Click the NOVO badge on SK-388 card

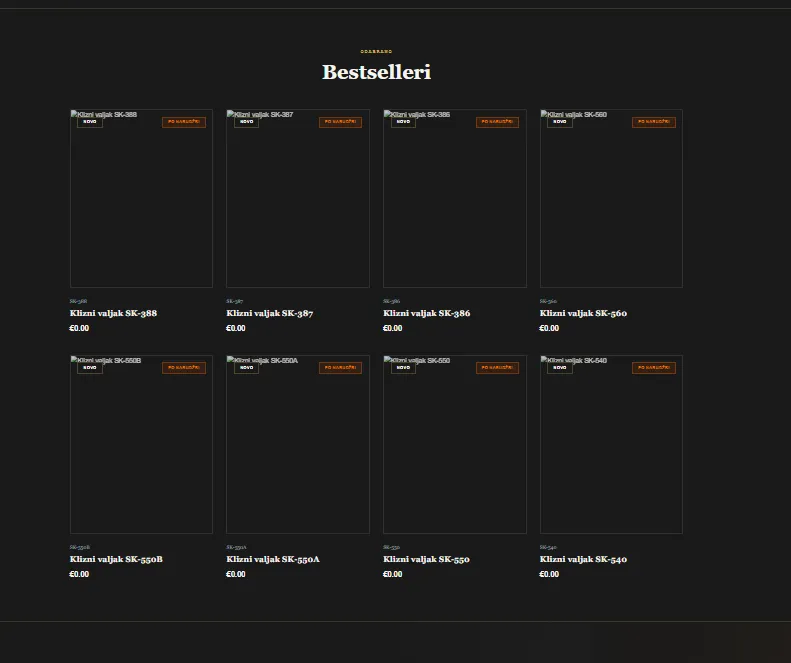pos(90,122)
